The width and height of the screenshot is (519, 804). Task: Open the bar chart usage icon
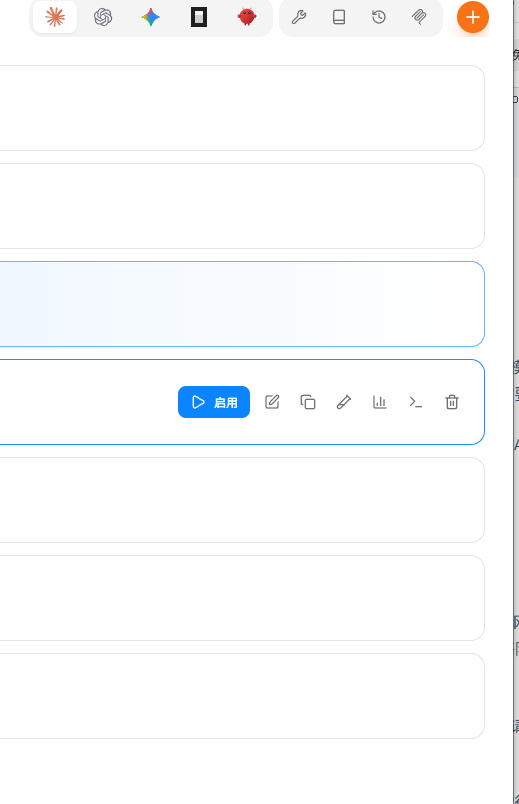pos(380,402)
